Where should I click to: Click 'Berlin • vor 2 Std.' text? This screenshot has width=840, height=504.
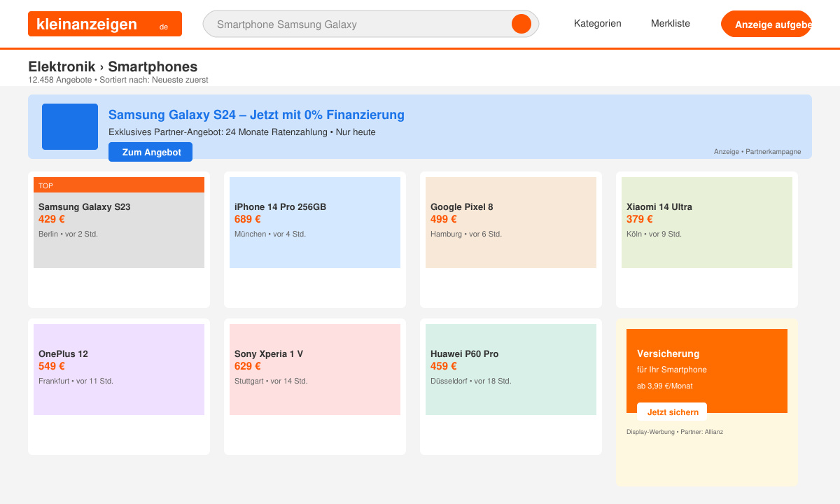point(68,234)
